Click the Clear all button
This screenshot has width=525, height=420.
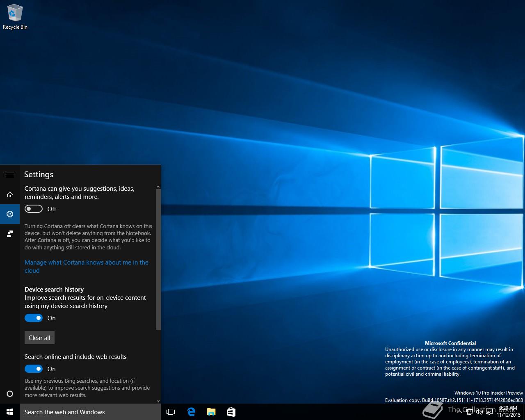39,338
